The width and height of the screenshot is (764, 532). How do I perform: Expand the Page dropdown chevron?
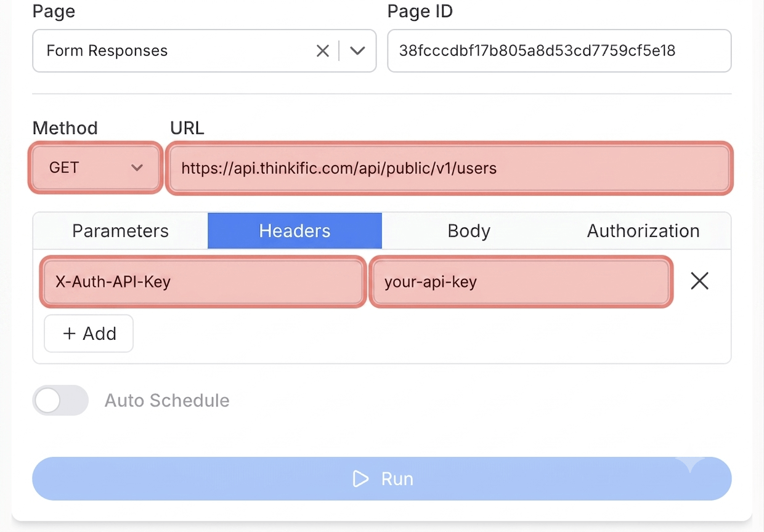[x=357, y=51]
